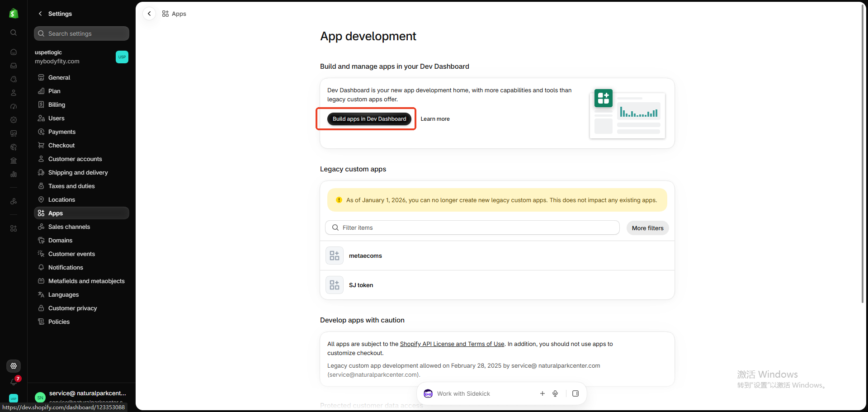This screenshot has width=868, height=412.
Task: Open Products tag icon in rail
Action: click(x=14, y=79)
